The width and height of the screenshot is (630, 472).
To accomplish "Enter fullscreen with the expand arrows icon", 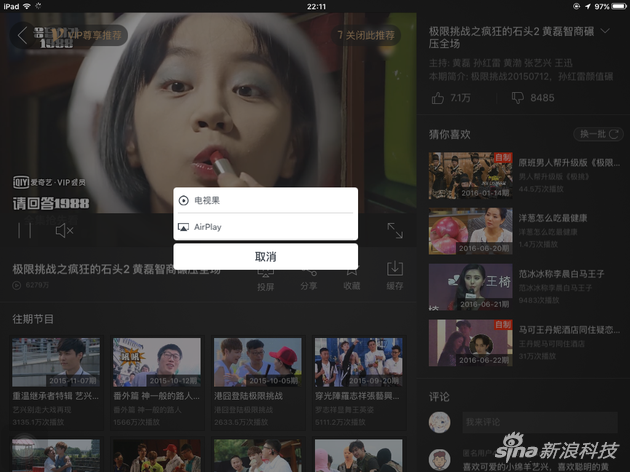I will click(x=395, y=231).
